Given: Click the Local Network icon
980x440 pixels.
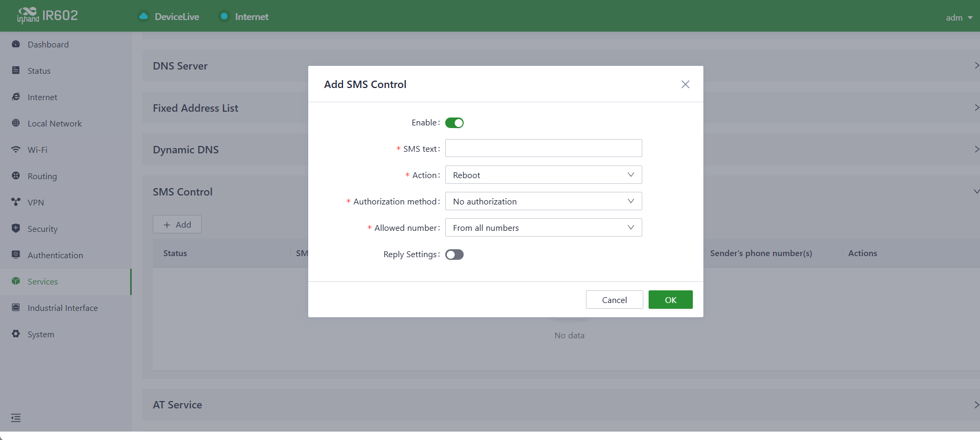Looking at the screenshot, I should pyautogui.click(x=16, y=123).
